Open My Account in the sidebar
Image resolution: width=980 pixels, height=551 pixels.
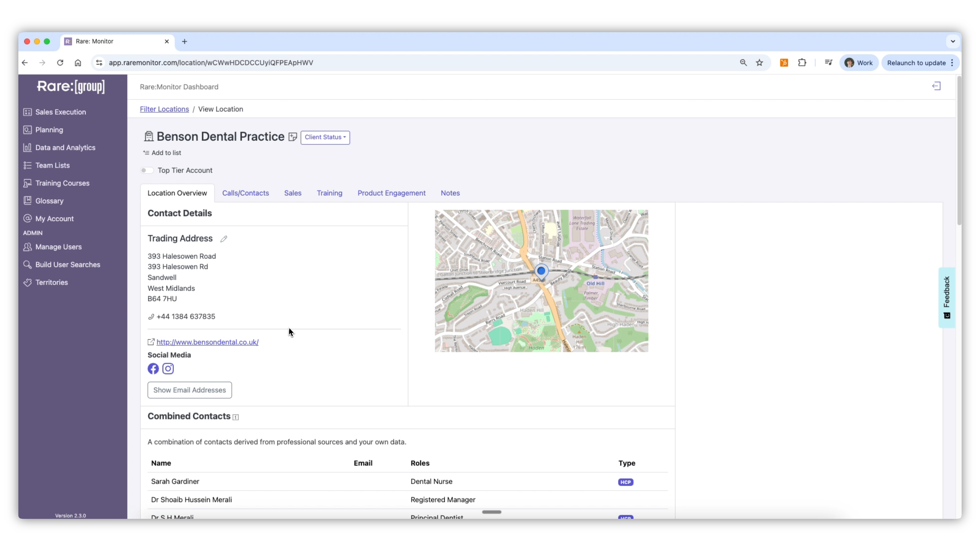point(48,219)
